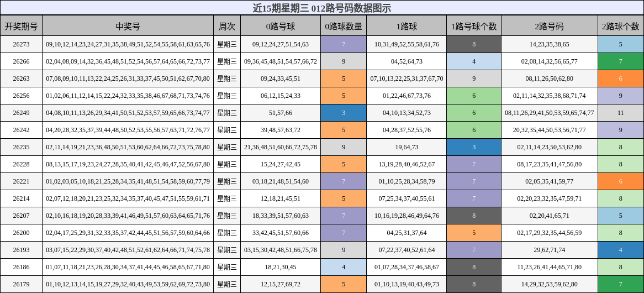The width and height of the screenshot is (644, 293).
Task: Select issue number 26207
Action: pos(21,216)
